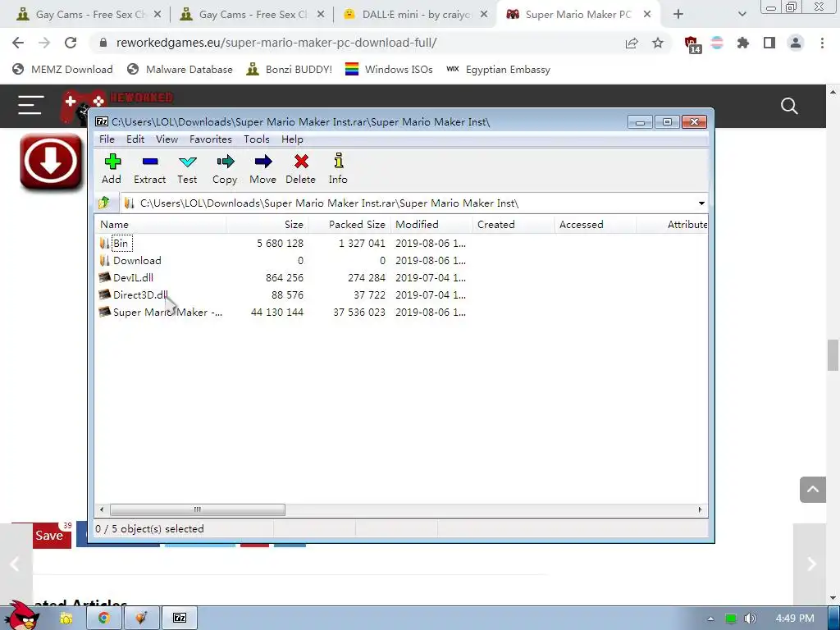Screen dimensions: 840x630
Task: Click the red extension icon with badge 14
Action: (692, 44)
